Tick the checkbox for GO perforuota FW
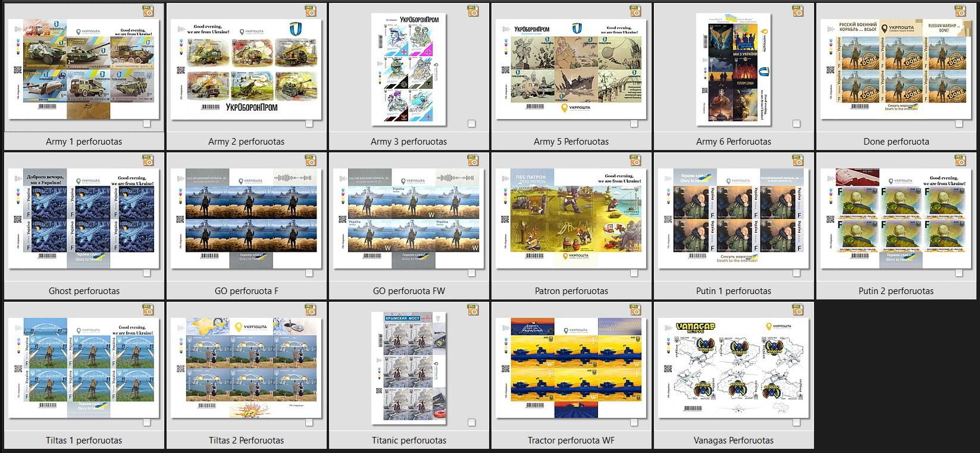 tap(472, 273)
